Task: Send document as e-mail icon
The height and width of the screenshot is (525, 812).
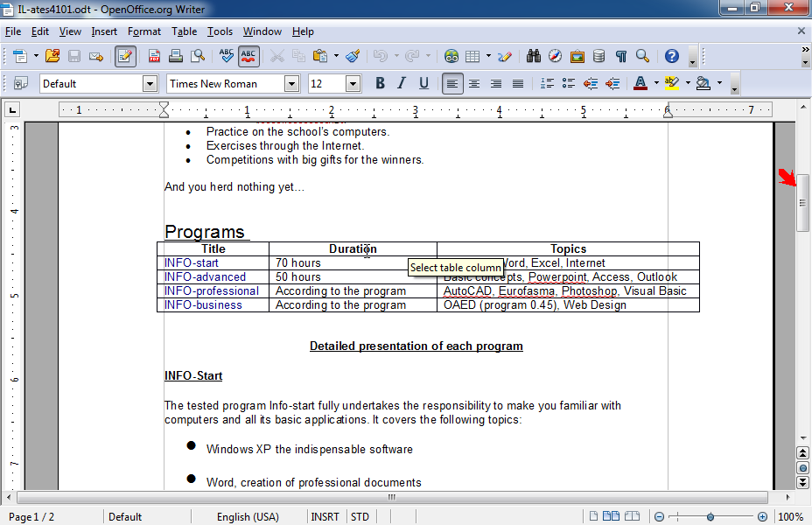Action: (95, 56)
